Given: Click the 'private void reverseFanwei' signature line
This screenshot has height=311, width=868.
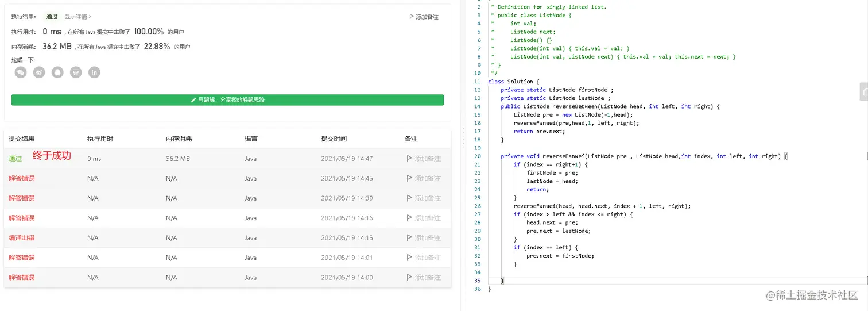Looking at the screenshot, I should tap(644, 156).
